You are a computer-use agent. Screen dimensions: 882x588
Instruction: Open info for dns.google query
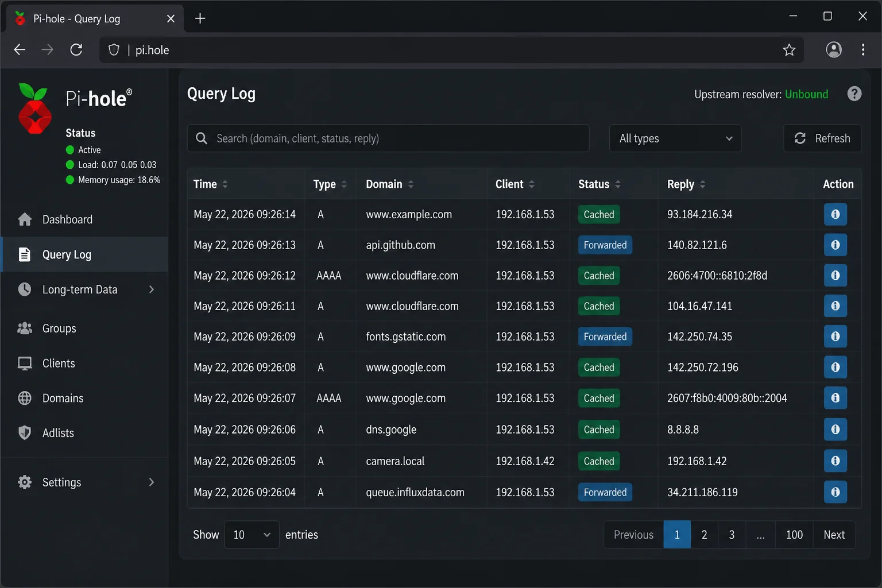click(835, 430)
